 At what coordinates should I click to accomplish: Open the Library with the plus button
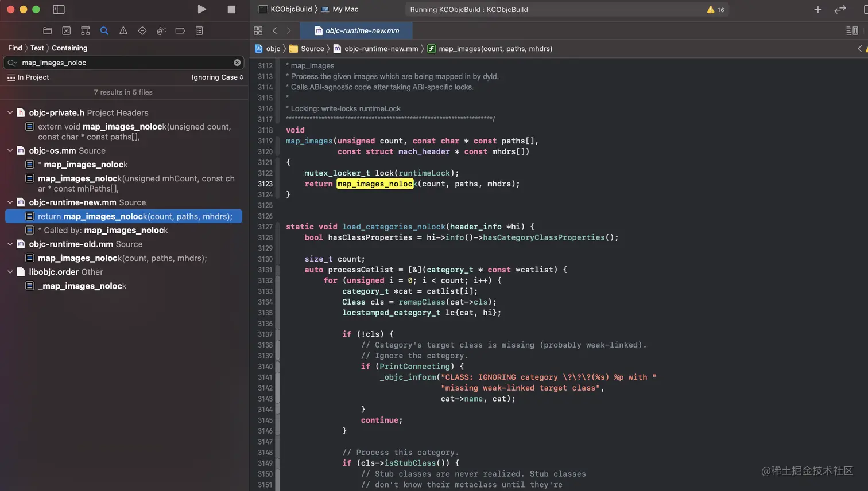[818, 9]
